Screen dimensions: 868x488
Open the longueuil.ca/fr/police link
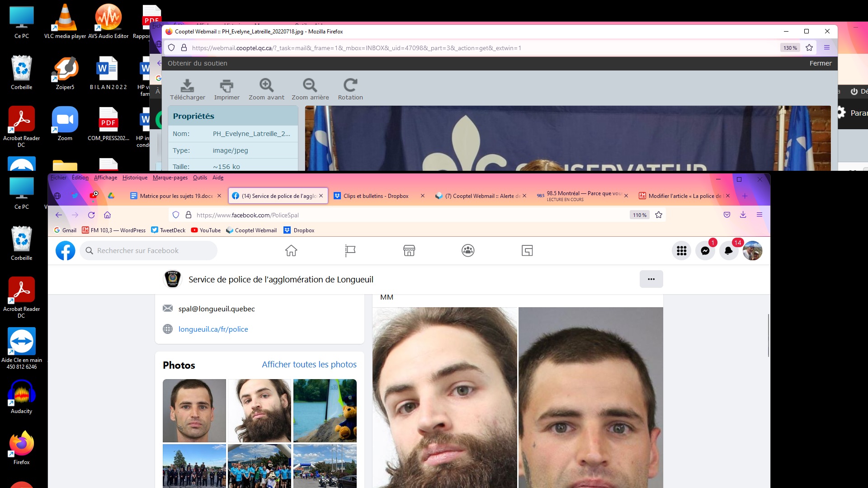point(213,329)
